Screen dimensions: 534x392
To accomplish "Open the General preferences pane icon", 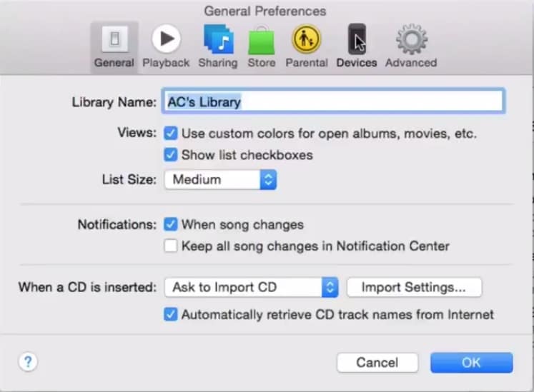I will pyautogui.click(x=114, y=47).
